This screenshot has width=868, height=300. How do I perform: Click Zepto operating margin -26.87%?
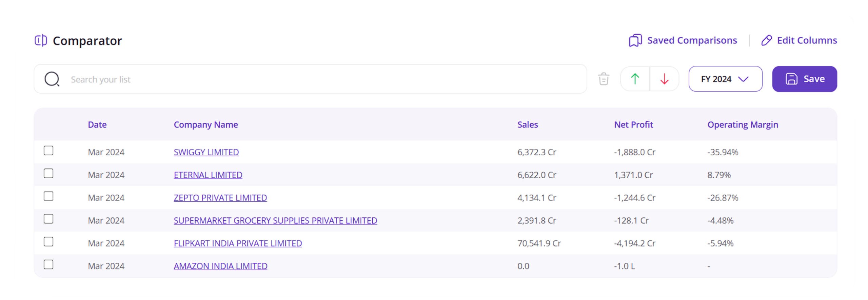tap(722, 198)
